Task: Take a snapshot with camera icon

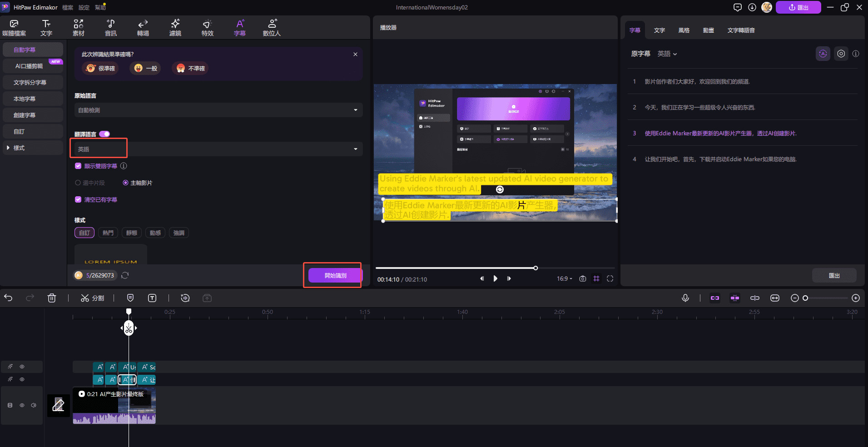Action: (583, 278)
